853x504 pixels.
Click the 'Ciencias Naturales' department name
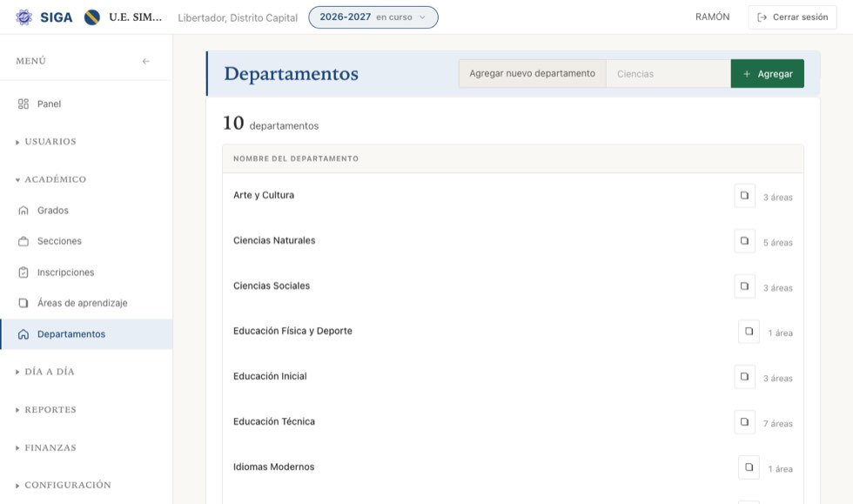coord(274,240)
